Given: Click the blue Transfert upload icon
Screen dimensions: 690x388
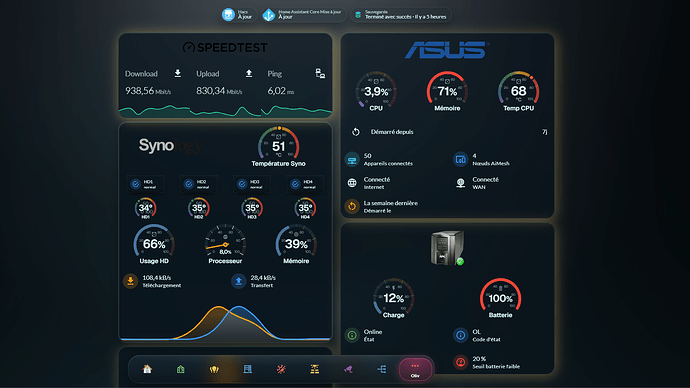Looking at the screenshot, I should (239, 281).
